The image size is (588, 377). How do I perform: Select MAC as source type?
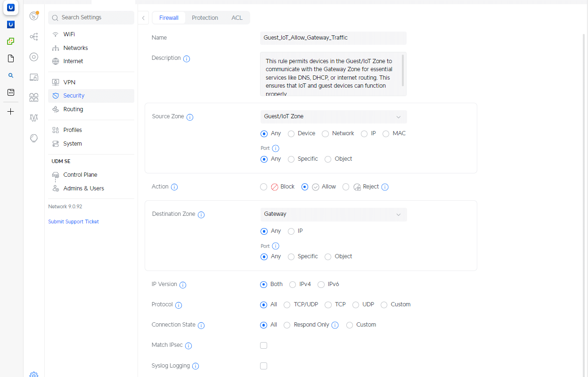(x=386, y=134)
